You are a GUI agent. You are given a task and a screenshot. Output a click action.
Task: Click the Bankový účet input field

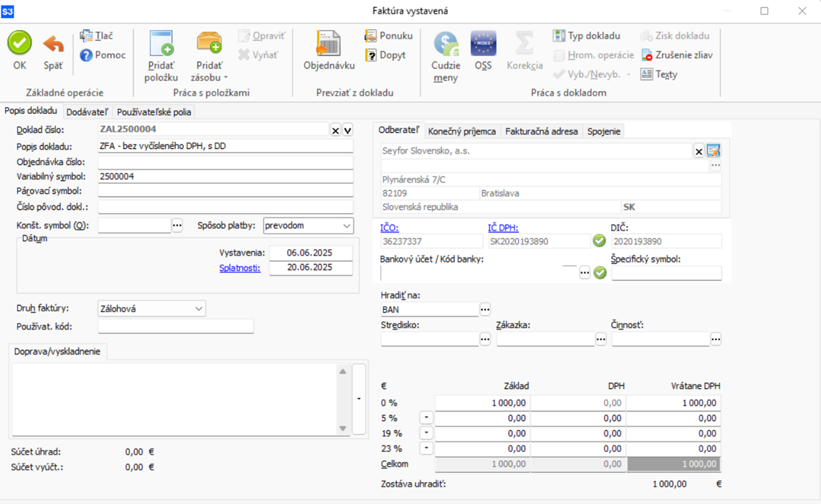click(x=479, y=273)
